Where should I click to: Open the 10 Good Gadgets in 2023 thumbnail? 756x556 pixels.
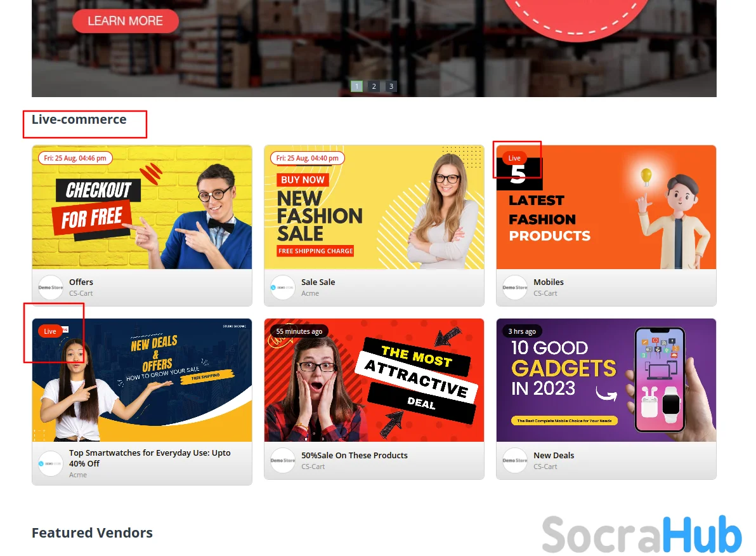(x=606, y=380)
